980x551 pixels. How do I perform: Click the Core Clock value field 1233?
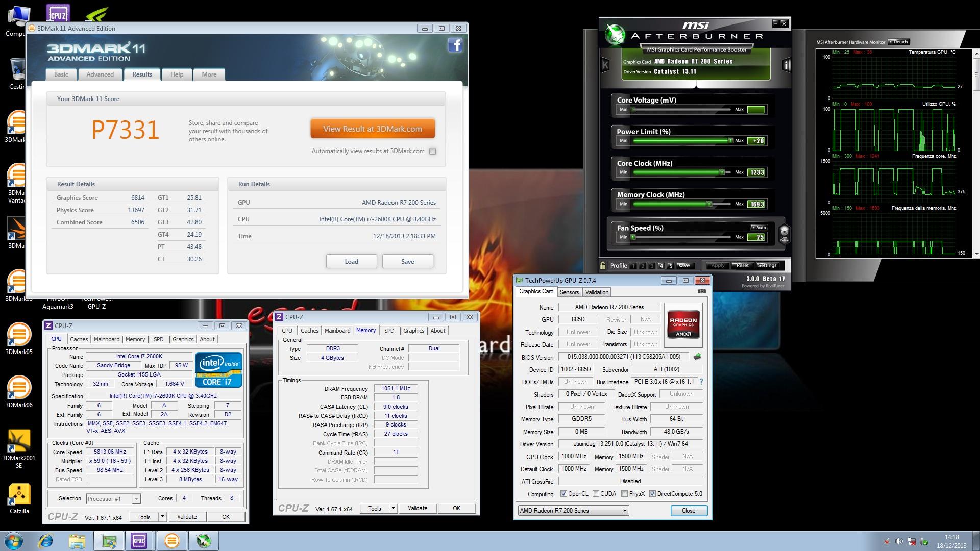click(756, 172)
